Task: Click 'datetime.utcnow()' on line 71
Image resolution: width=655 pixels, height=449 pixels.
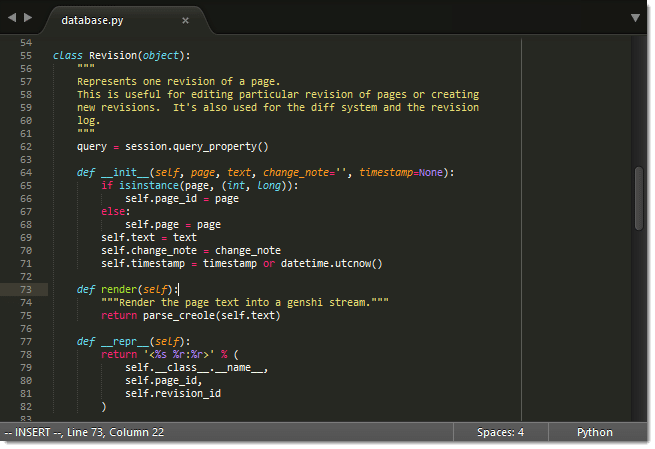Action: pos(332,264)
